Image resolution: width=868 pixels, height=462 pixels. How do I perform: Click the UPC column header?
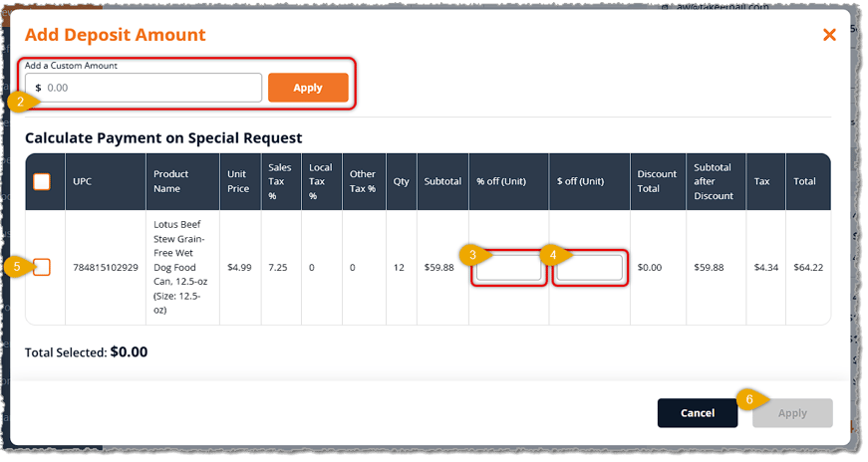click(82, 181)
